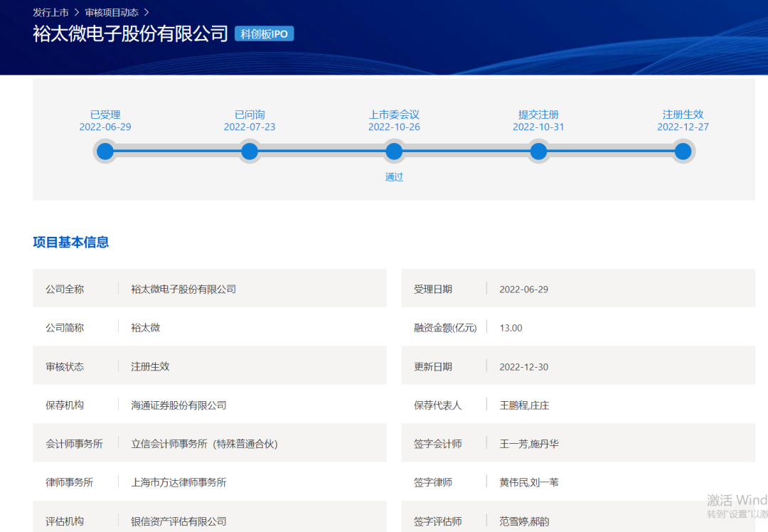Image resolution: width=768 pixels, height=532 pixels.
Task: Click the 已受理 timeline circle node
Action: [105, 151]
